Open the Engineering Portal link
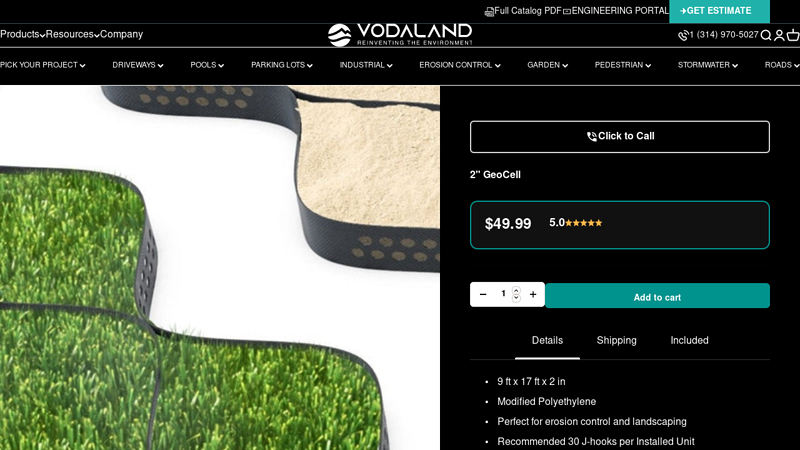Viewport: 800px width, 450px height. (615, 11)
